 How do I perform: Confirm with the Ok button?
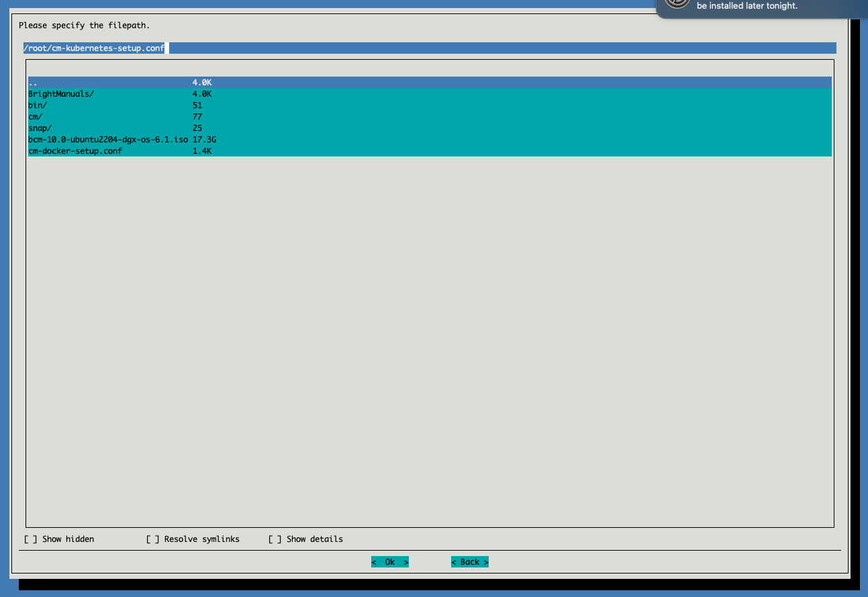[390, 562]
